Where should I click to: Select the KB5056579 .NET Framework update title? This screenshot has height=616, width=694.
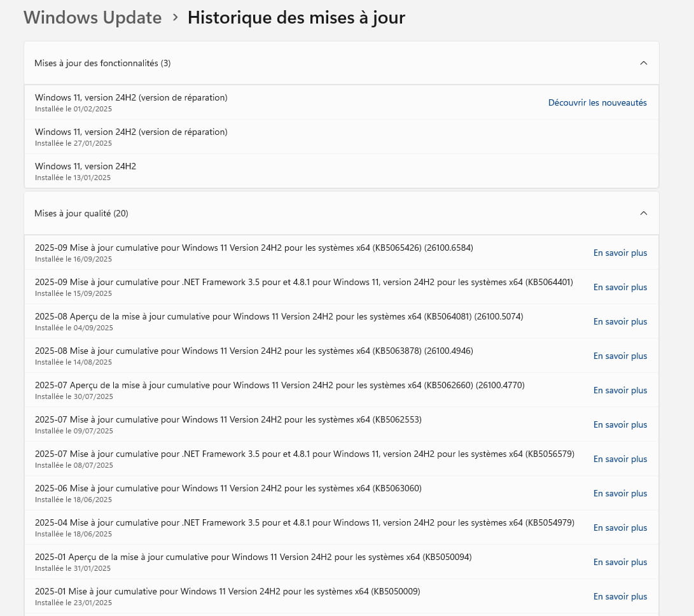point(305,454)
